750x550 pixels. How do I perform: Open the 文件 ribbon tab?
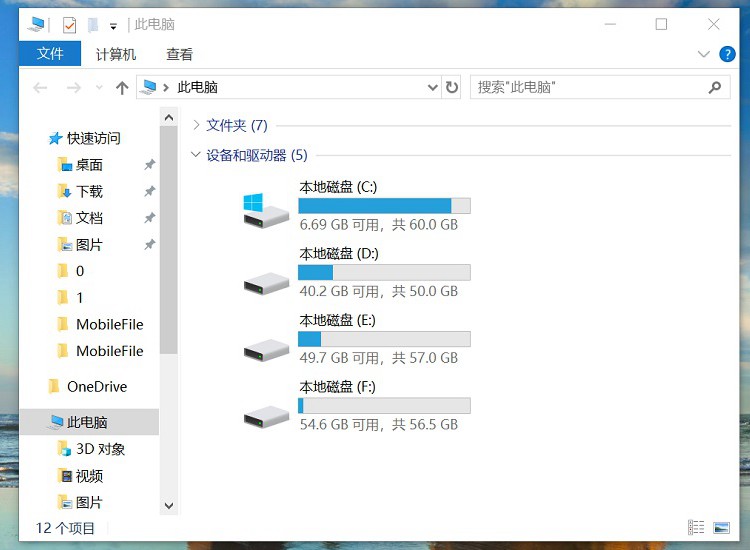point(50,54)
